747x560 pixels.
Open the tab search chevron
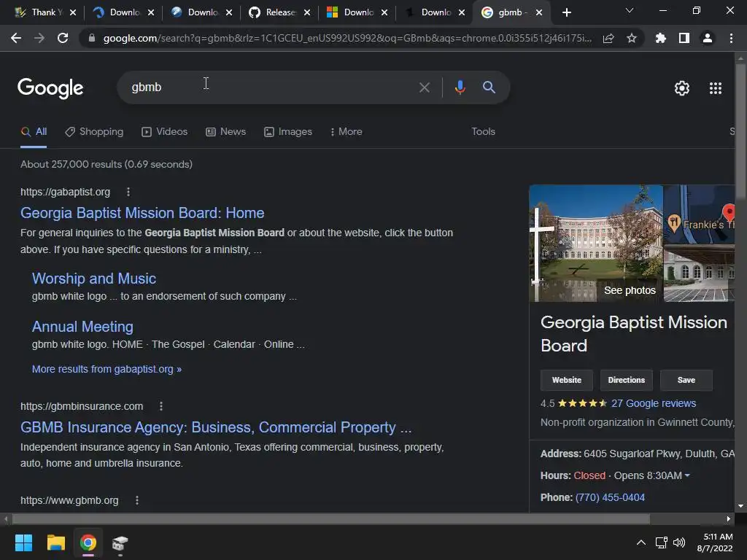coord(630,10)
